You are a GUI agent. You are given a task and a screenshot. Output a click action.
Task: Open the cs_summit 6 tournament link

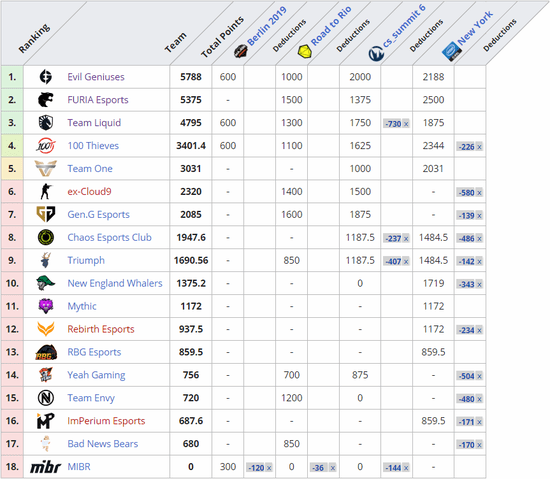404,26
